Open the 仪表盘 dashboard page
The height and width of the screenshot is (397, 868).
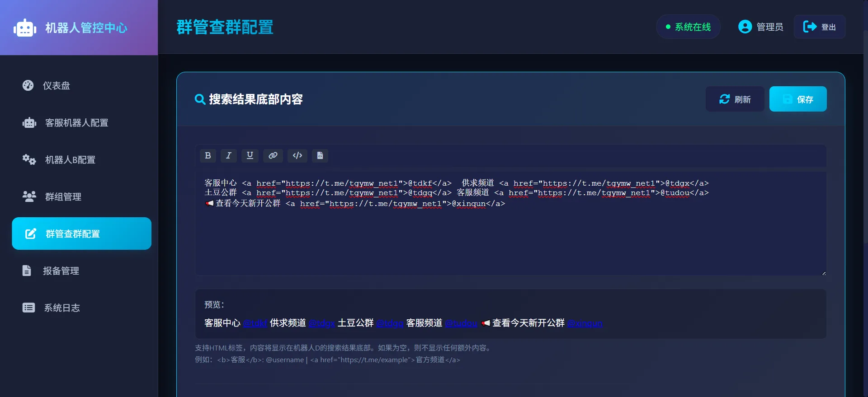click(57, 86)
